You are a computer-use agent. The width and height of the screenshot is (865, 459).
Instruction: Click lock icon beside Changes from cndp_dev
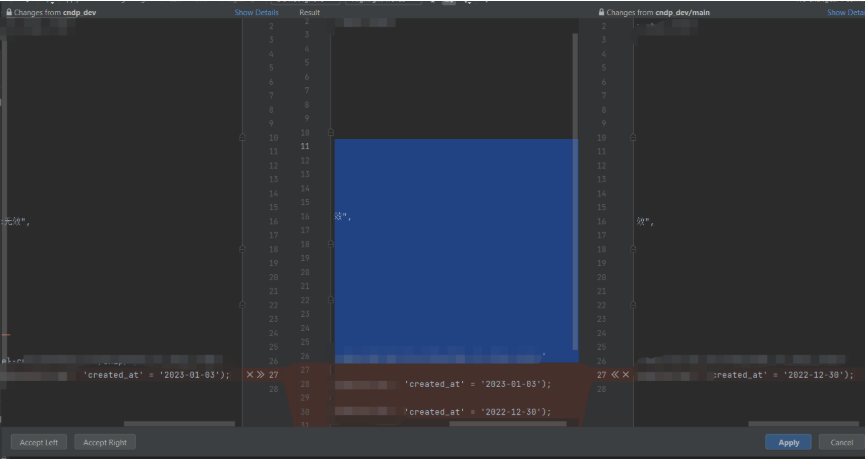click(x=9, y=12)
